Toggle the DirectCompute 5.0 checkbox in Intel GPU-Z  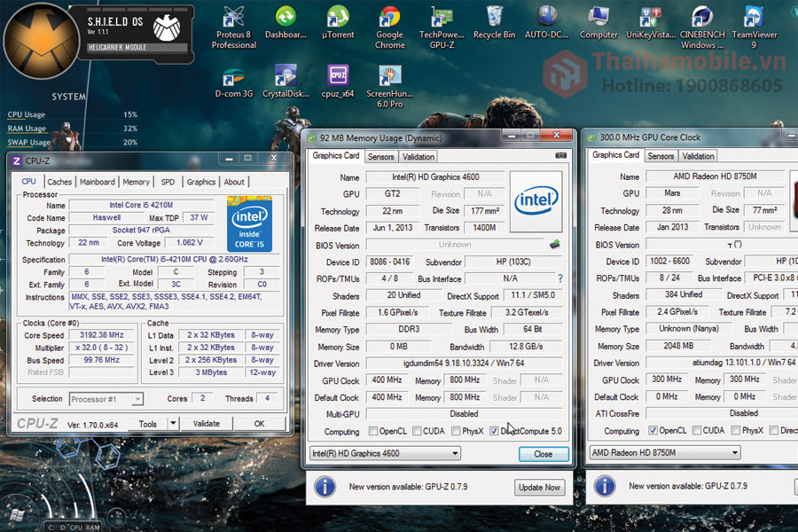494,431
